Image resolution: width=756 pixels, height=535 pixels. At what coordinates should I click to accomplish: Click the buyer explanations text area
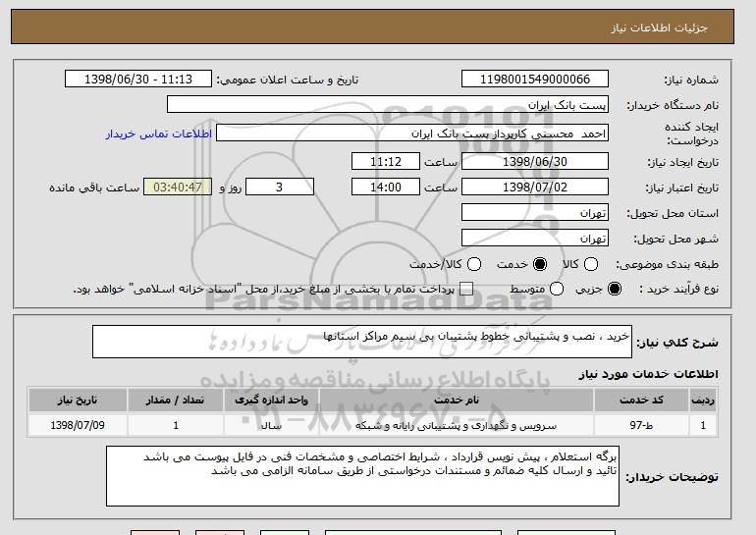[362, 476]
